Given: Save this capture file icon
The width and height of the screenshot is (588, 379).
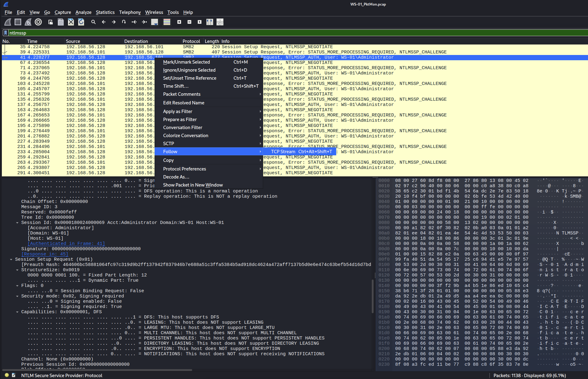Looking at the screenshot, I should (x=61, y=22).
